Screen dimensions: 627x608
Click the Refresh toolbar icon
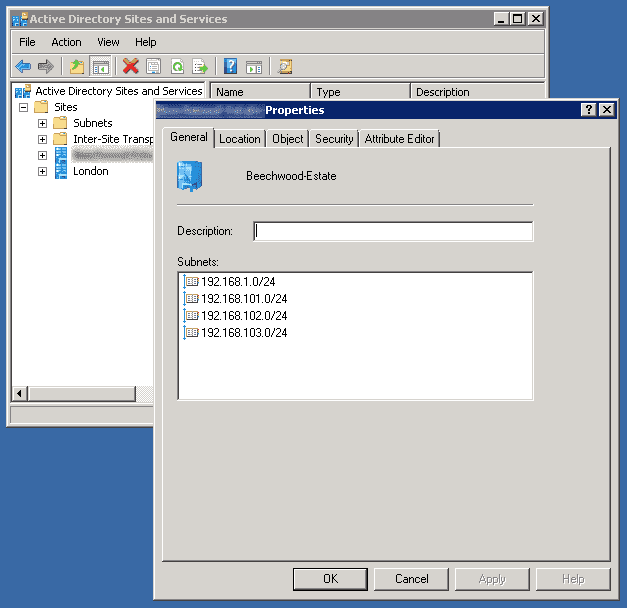pos(177,66)
